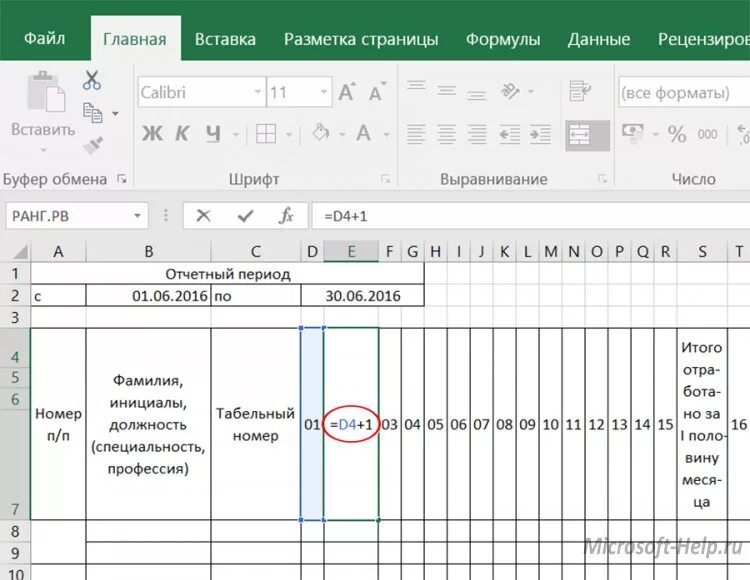
Task: Apply Percent style format
Action: tap(677, 134)
